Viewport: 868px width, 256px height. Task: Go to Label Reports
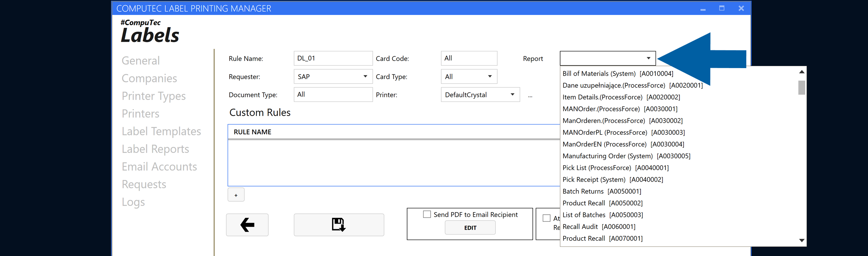click(155, 149)
